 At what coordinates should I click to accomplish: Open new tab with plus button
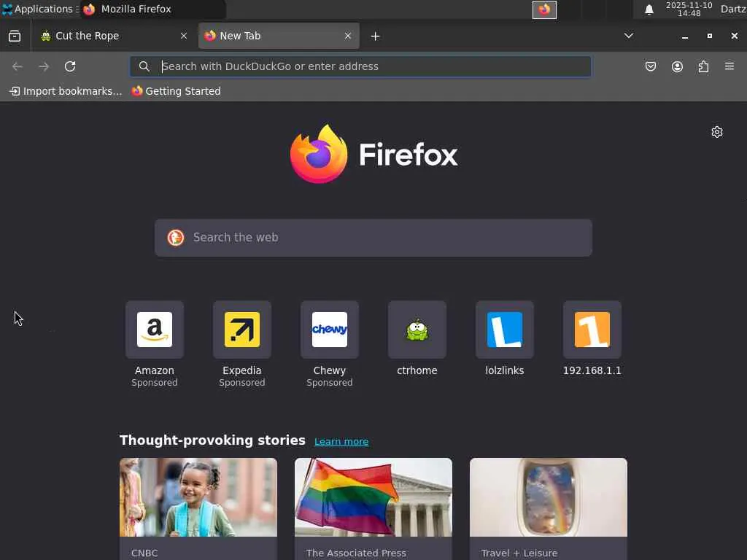[x=376, y=36]
